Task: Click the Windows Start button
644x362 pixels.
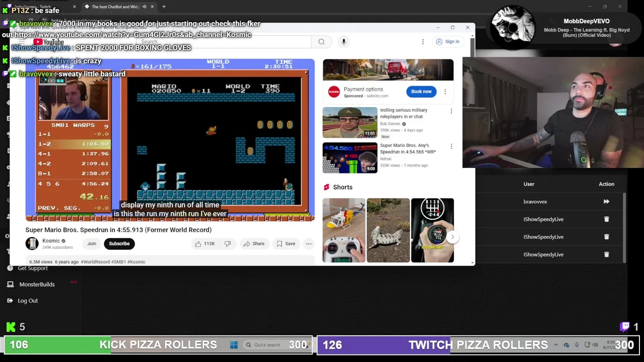Action: (x=234, y=345)
